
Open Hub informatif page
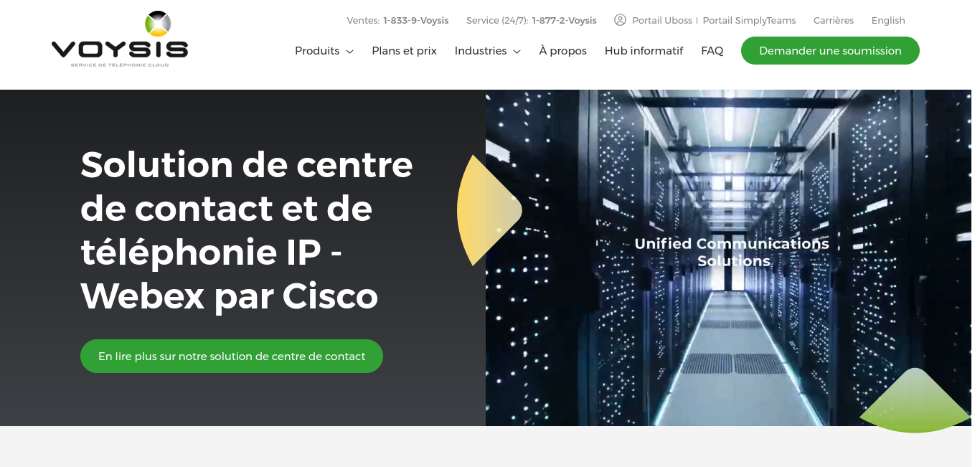644,51
